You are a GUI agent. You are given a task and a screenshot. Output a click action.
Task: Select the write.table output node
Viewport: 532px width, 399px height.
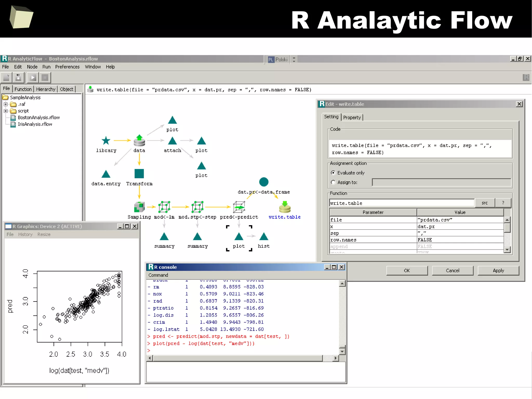285,207
